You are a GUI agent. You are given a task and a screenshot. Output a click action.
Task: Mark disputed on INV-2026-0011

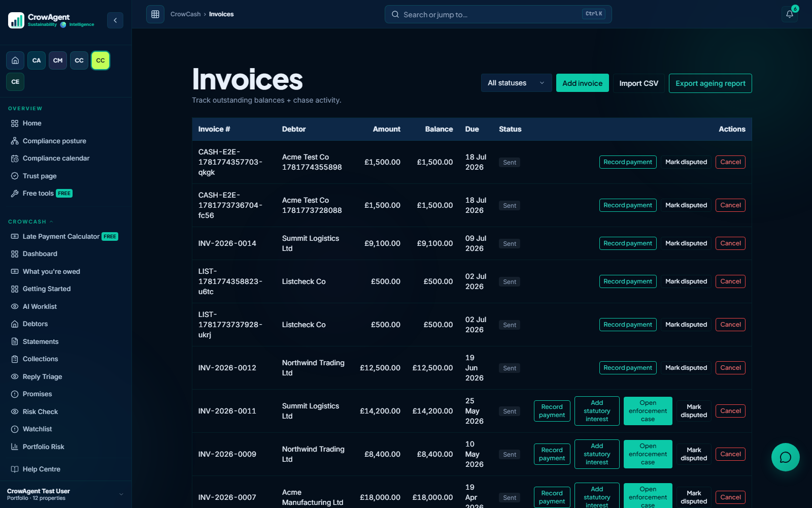694,411
